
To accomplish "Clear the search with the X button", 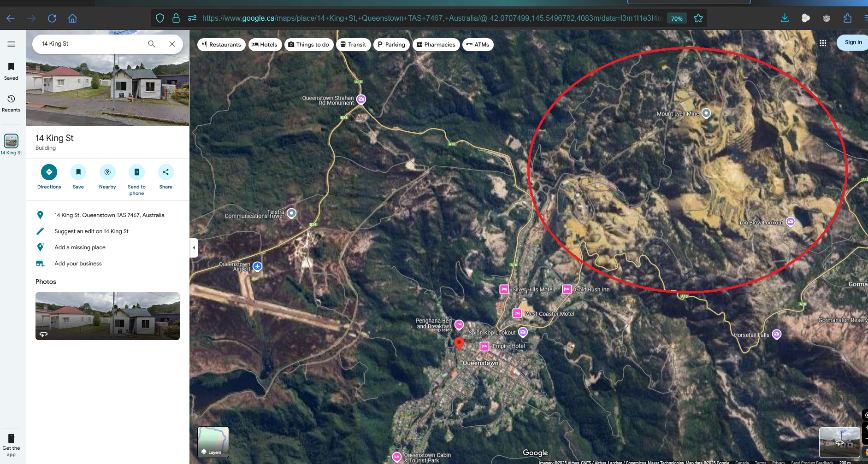I will point(172,44).
